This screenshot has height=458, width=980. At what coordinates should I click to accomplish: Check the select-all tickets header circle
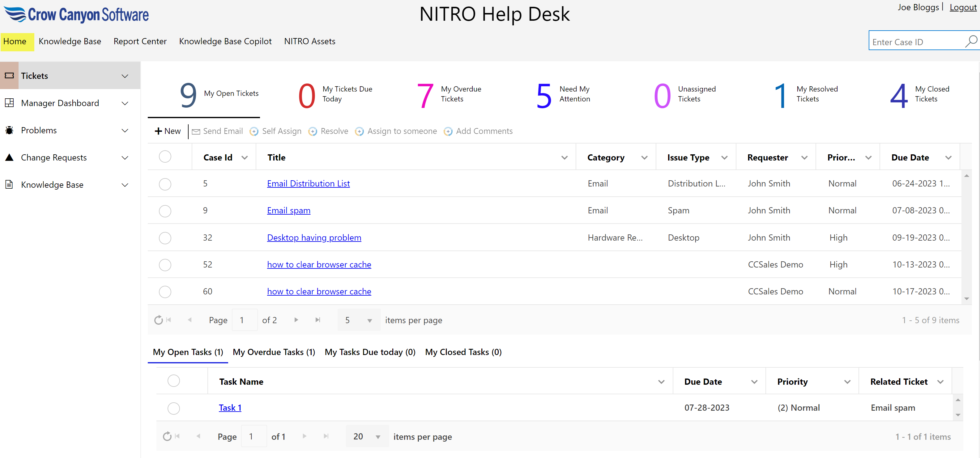pos(165,157)
